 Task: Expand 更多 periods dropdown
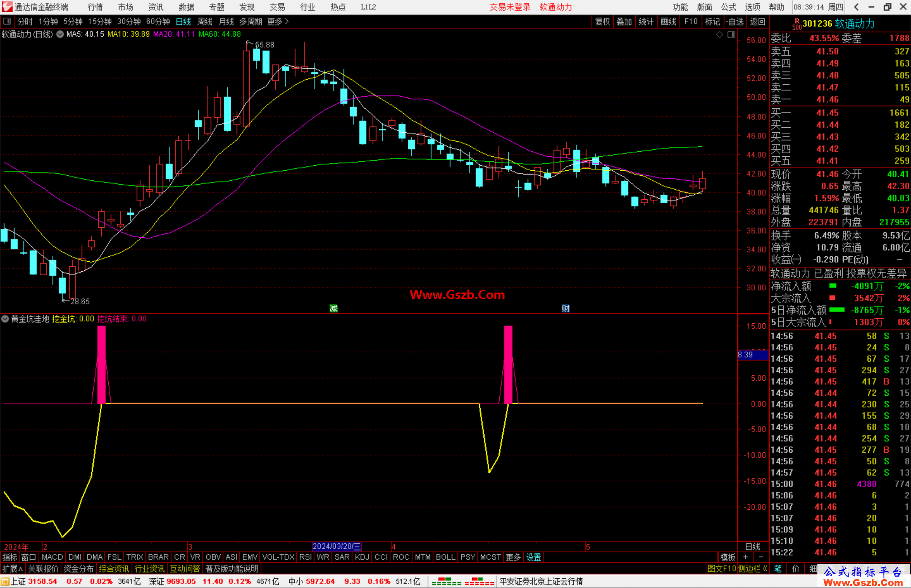click(x=278, y=21)
